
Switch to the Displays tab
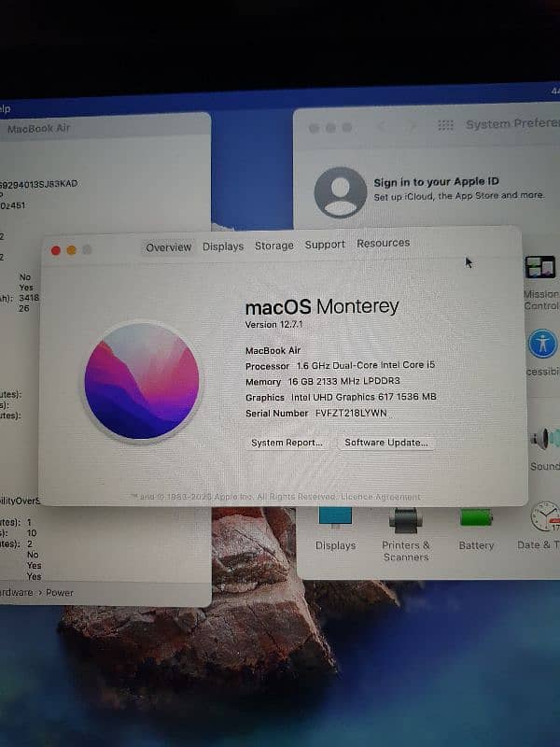tap(223, 247)
